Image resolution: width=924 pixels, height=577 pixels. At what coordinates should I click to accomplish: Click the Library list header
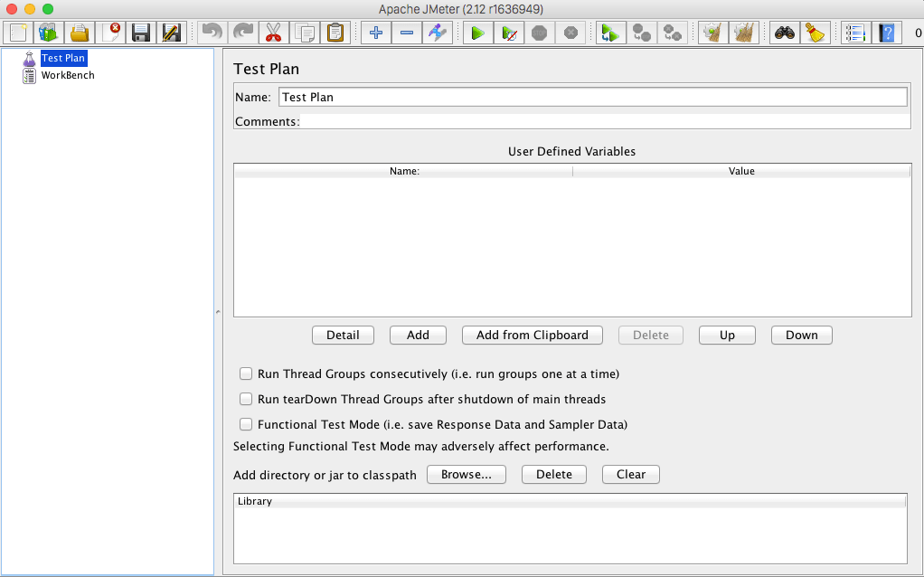[x=570, y=501]
